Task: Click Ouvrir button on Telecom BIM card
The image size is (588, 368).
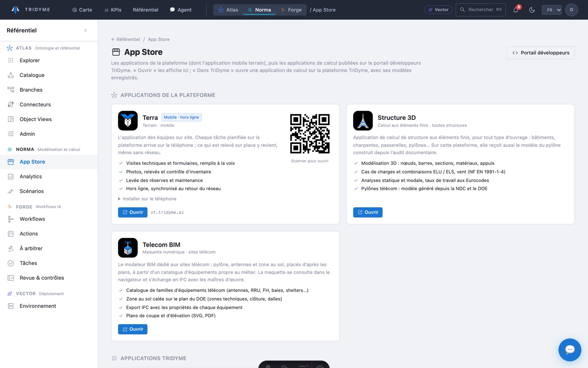Action: tap(133, 329)
